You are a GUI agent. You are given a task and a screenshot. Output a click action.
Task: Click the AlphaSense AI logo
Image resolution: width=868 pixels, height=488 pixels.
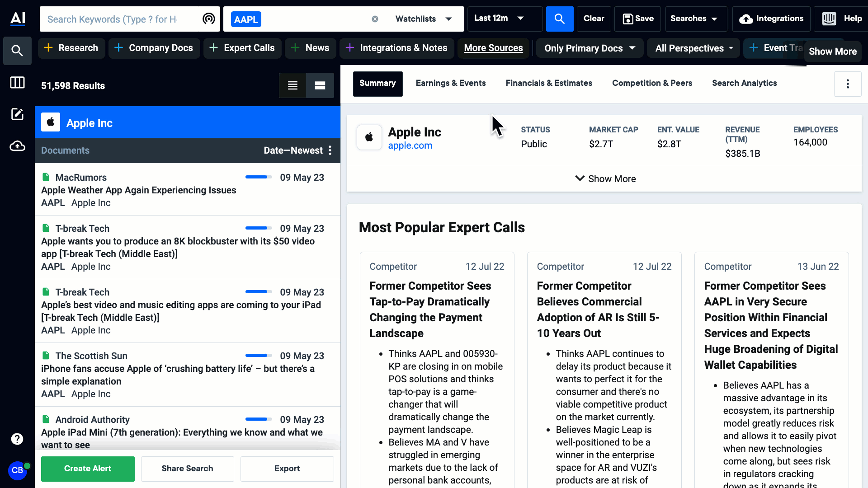click(18, 19)
